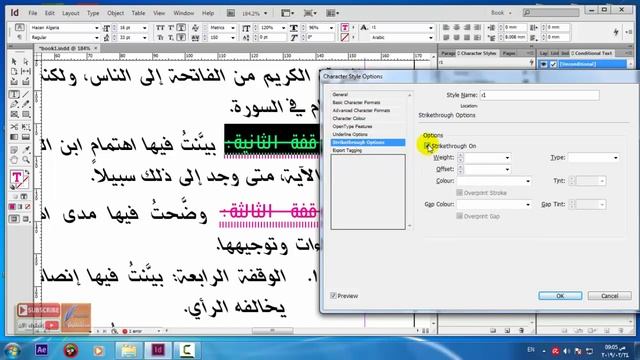The height and width of the screenshot is (360, 640).
Task: Switch to the Conditional Text panel tab
Action: [x=592, y=53]
